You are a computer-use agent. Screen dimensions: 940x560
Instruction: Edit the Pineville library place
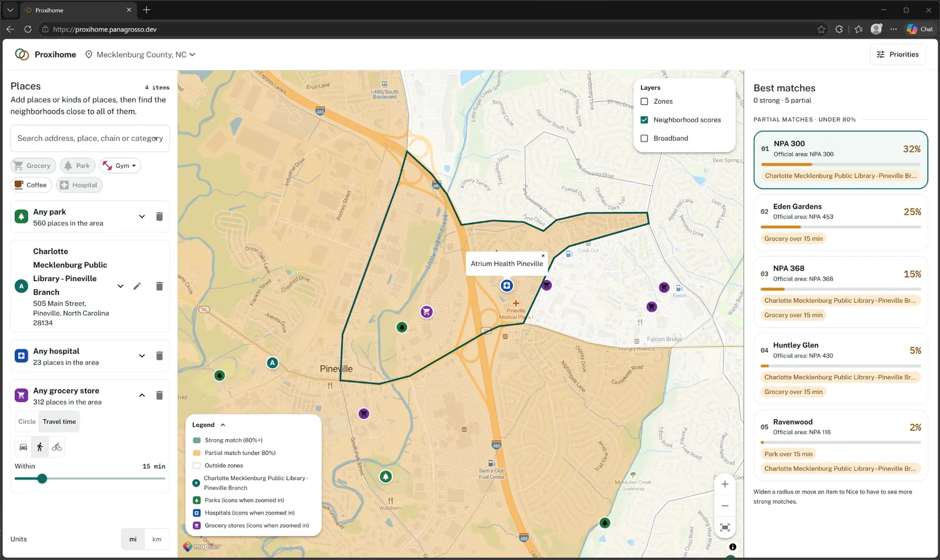[137, 286]
